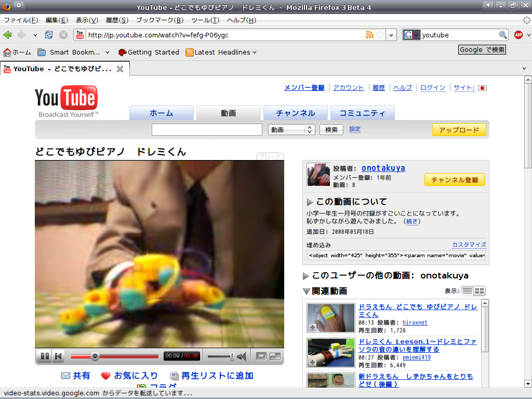The width and height of the screenshot is (532, 399).
Task: Switch related videos to list view
Action: pos(468,291)
